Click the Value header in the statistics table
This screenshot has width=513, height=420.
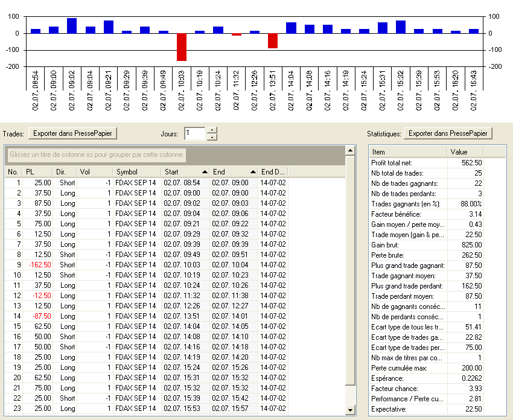point(465,151)
